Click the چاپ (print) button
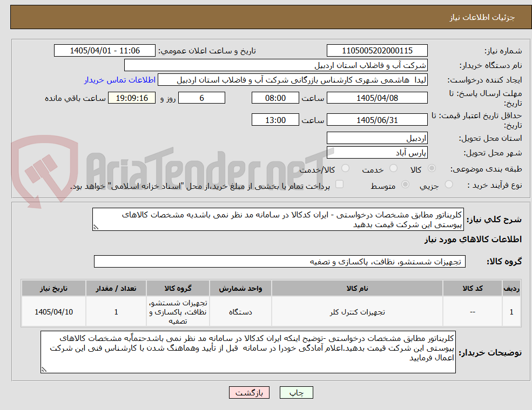Screen dimensions: 532x410 (296, 392)
